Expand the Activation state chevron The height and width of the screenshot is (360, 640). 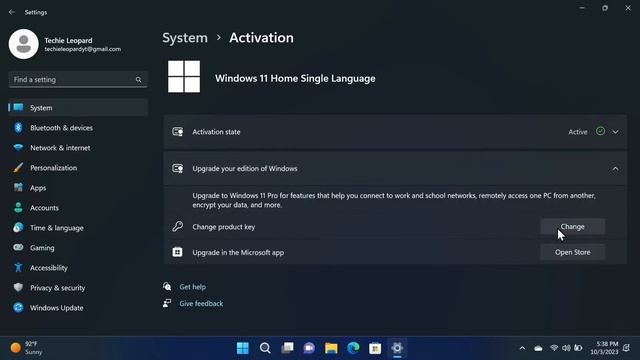(x=615, y=132)
